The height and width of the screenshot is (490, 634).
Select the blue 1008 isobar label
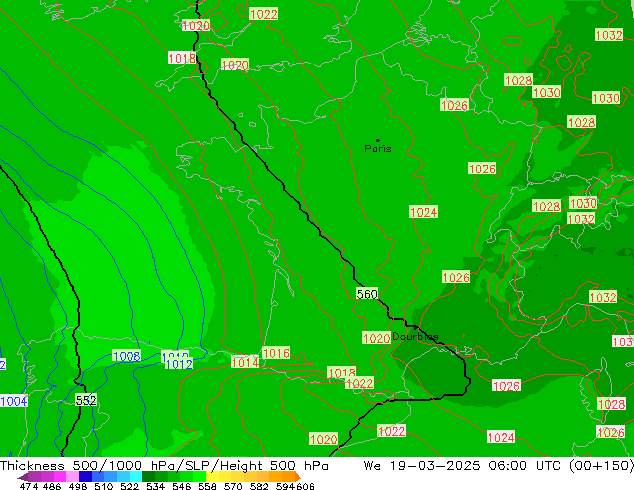(x=127, y=356)
